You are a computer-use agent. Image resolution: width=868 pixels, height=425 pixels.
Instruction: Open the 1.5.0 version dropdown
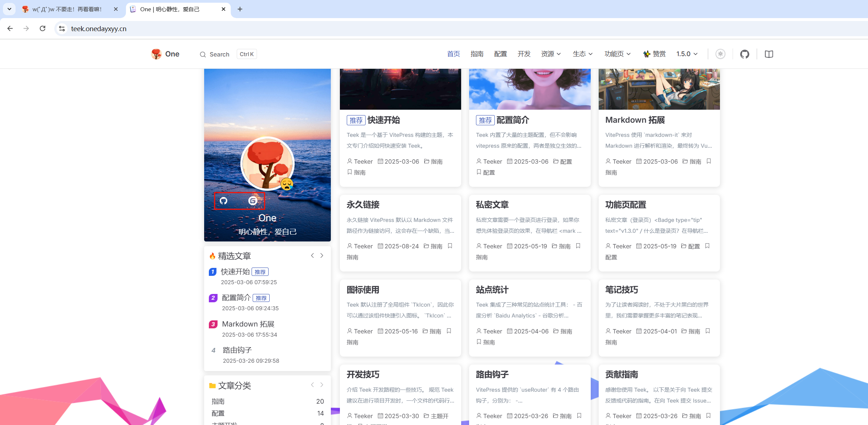tap(687, 54)
